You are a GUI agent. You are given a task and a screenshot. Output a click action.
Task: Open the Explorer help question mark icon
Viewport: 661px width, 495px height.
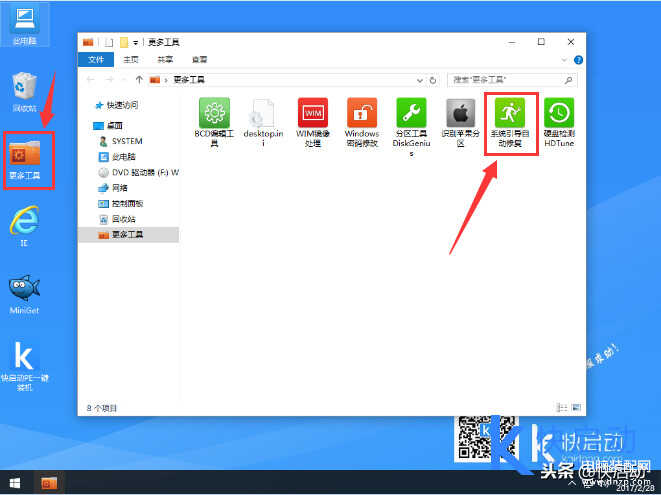coord(578,60)
